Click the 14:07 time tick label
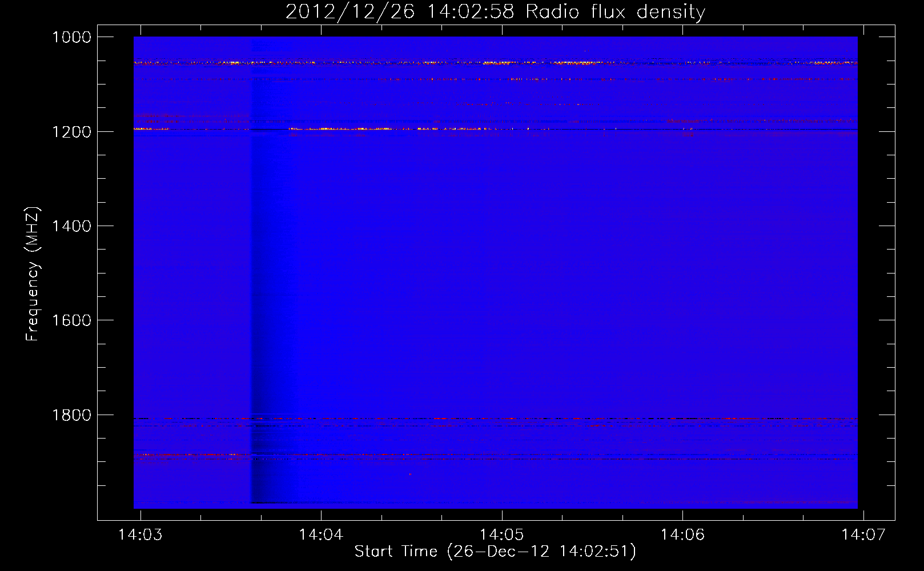Screen dimensions: 924x571 [863, 534]
